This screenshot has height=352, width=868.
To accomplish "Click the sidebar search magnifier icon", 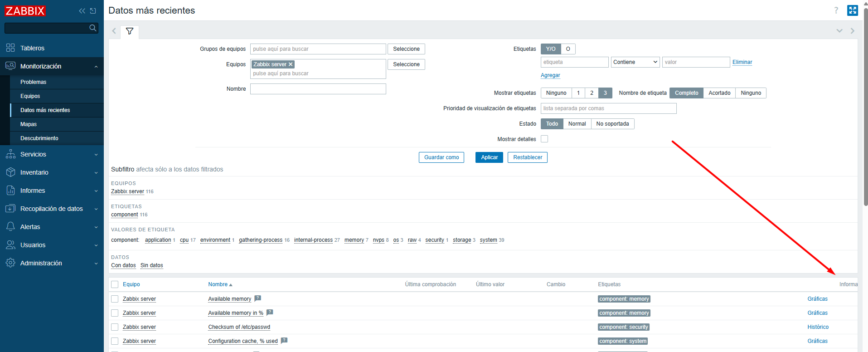I will [93, 28].
